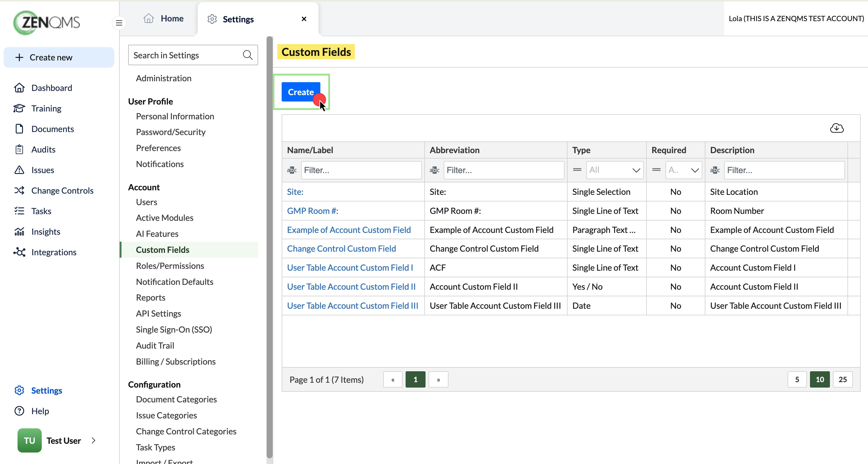Collapse sidebar with the hamburger menu icon
Screen dimensions: 868x464
[x=119, y=23]
